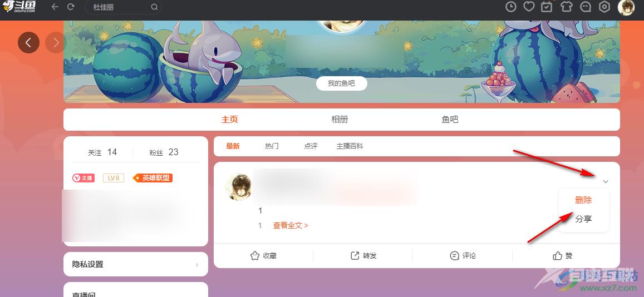
Task: Open the 查看全文 link
Action: [x=291, y=225]
